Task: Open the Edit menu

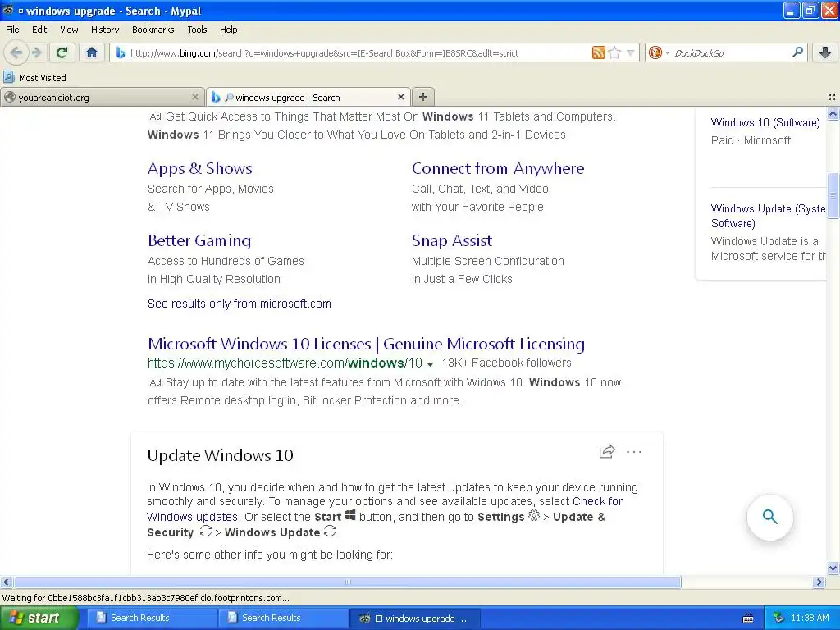Action: (x=39, y=30)
